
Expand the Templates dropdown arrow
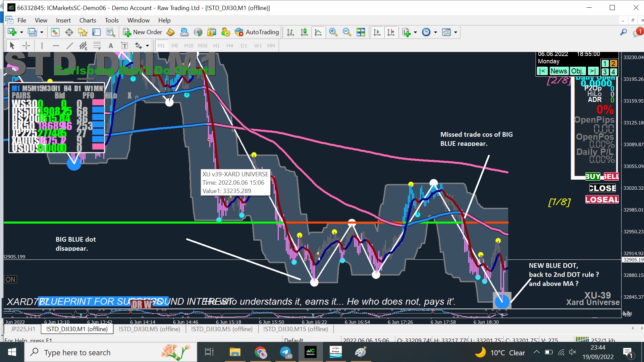click(455, 32)
